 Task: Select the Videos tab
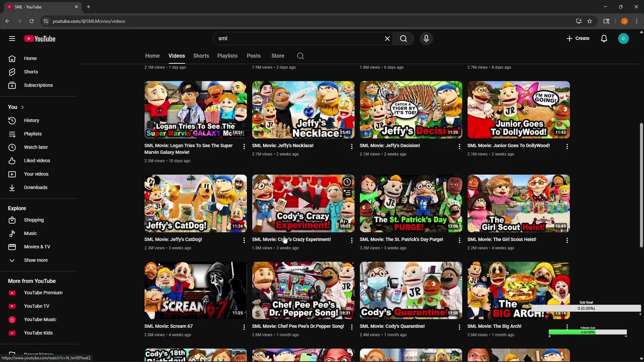pyautogui.click(x=177, y=56)
